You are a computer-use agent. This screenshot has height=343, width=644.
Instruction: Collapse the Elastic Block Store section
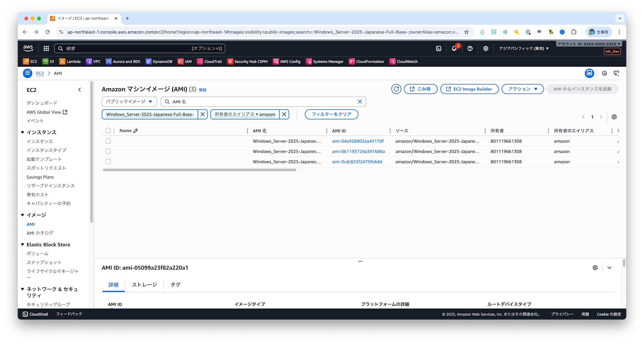coord(23,245)
